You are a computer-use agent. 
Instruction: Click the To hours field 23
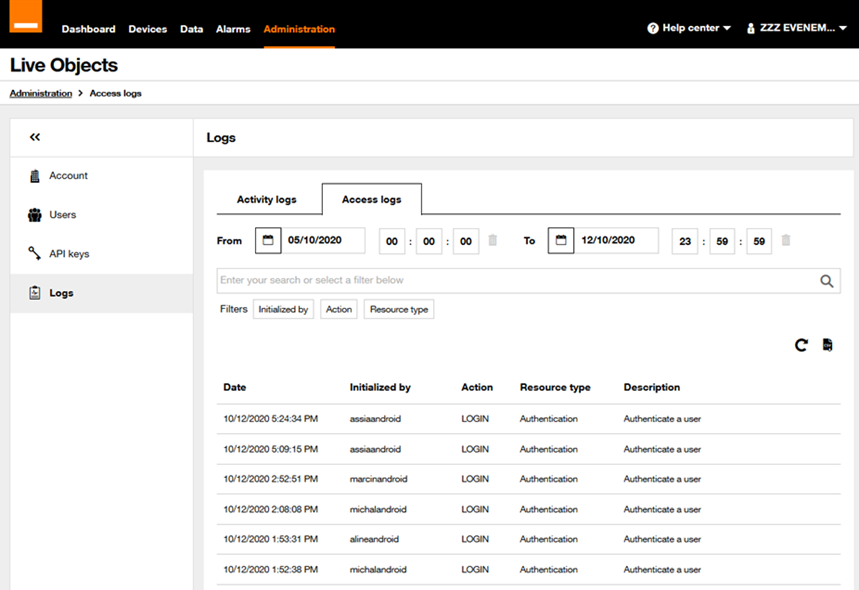click(685, 241)
